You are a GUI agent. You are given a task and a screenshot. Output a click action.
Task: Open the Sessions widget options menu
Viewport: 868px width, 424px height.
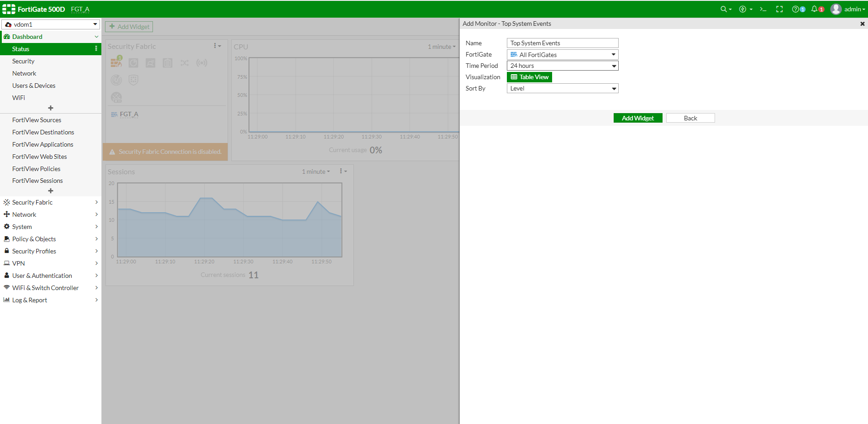point(343,172)
